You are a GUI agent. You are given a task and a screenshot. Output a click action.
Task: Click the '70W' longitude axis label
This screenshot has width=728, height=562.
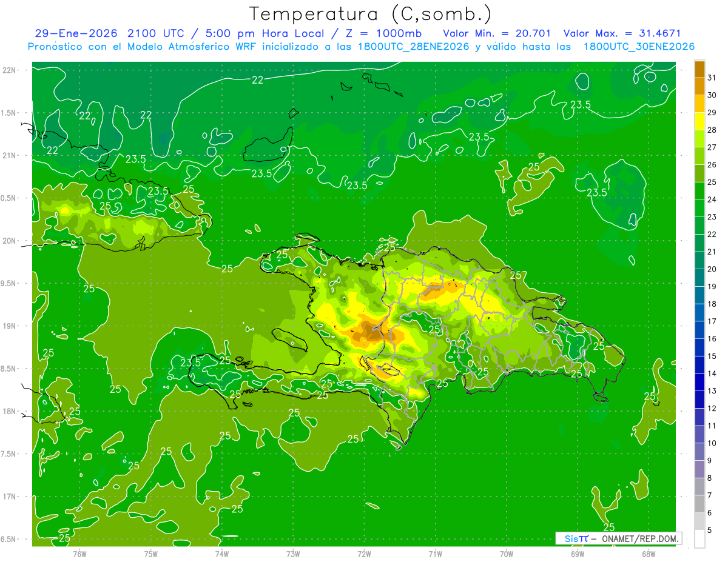point(507,554)
